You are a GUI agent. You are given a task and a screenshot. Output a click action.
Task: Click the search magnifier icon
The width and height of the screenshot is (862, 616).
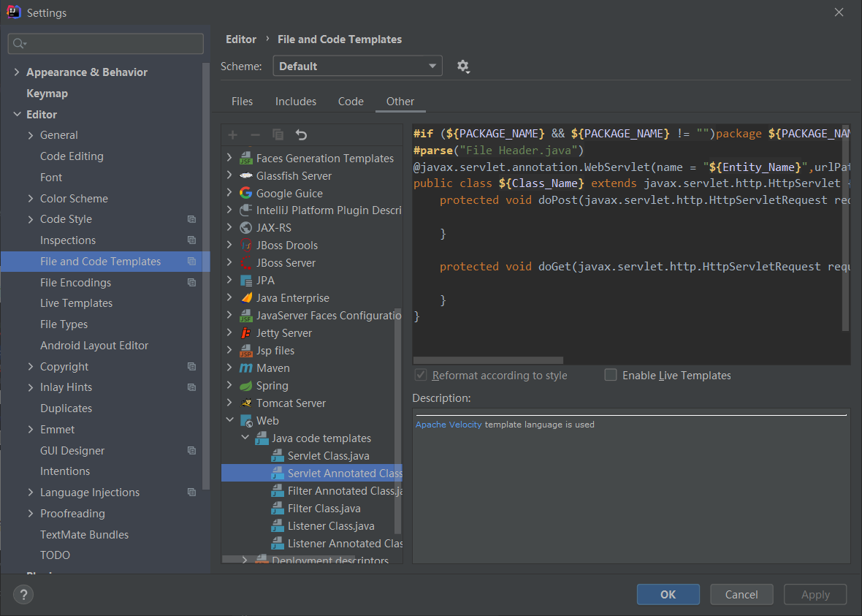(x=19, y=43)
